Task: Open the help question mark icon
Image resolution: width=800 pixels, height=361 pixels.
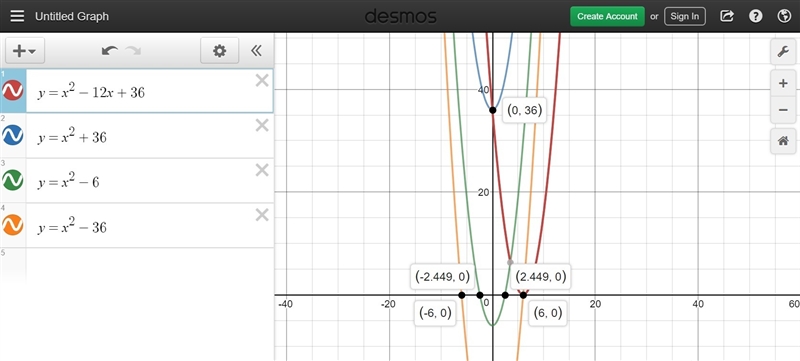Action: (755, 16)
